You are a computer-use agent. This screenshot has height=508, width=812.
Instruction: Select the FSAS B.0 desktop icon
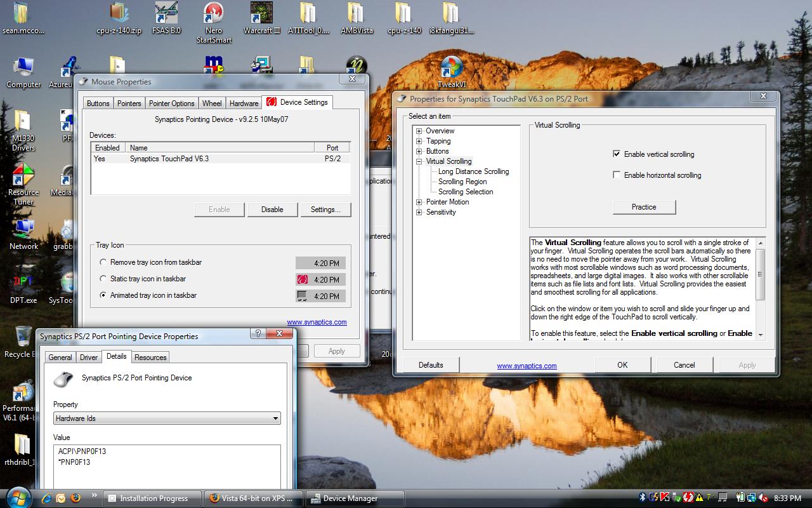(x=166, y=18)
